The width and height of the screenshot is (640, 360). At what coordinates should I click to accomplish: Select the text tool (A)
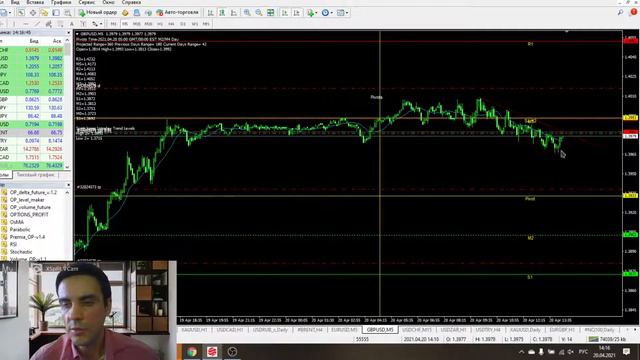(71, 24)
